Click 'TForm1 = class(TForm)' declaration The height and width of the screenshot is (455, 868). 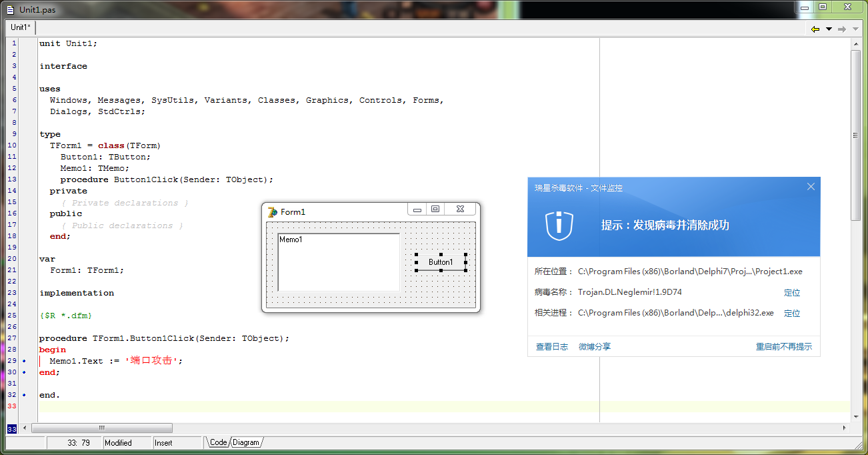(105, 145)
